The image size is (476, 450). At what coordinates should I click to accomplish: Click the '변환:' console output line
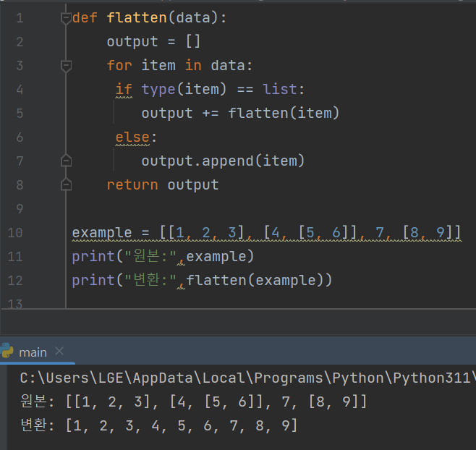click(x=159, y=425)
